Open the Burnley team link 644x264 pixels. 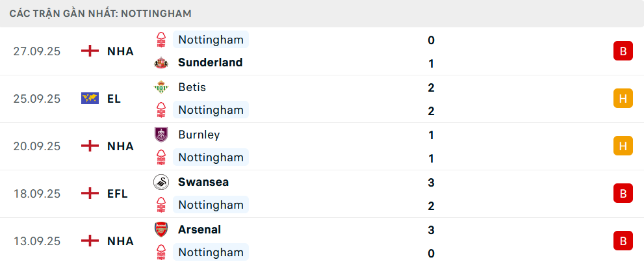click(199, 135)
